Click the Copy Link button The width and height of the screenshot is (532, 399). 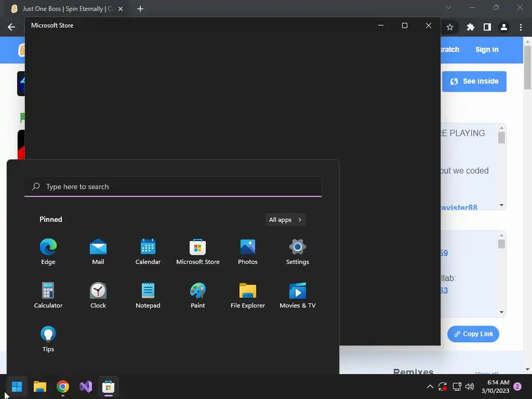click(x=473, y=334)
